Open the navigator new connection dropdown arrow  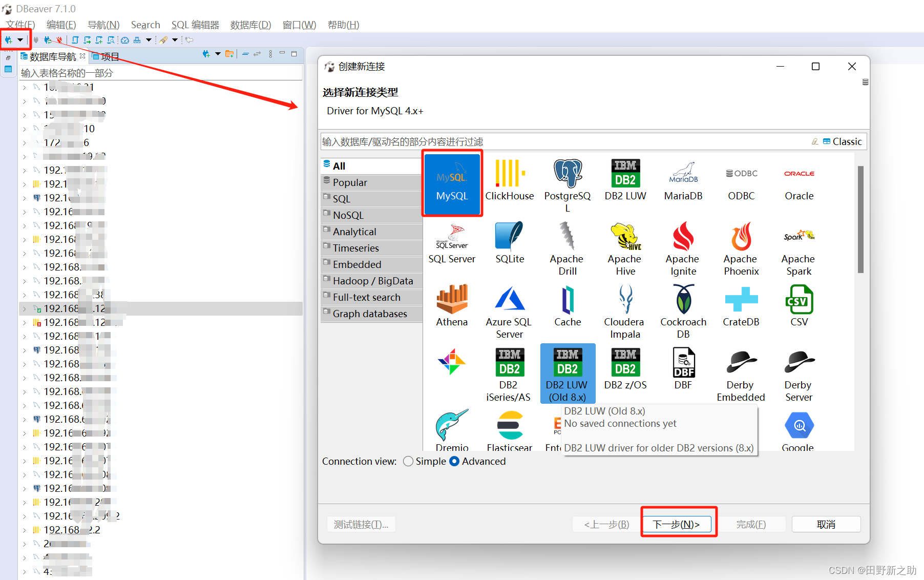click(x=218, y=54)
